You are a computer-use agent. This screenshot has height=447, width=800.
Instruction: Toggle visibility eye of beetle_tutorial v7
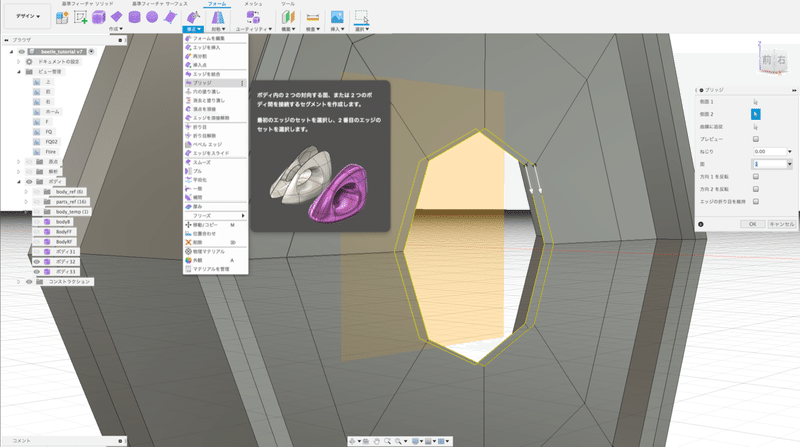click(21, 52)
